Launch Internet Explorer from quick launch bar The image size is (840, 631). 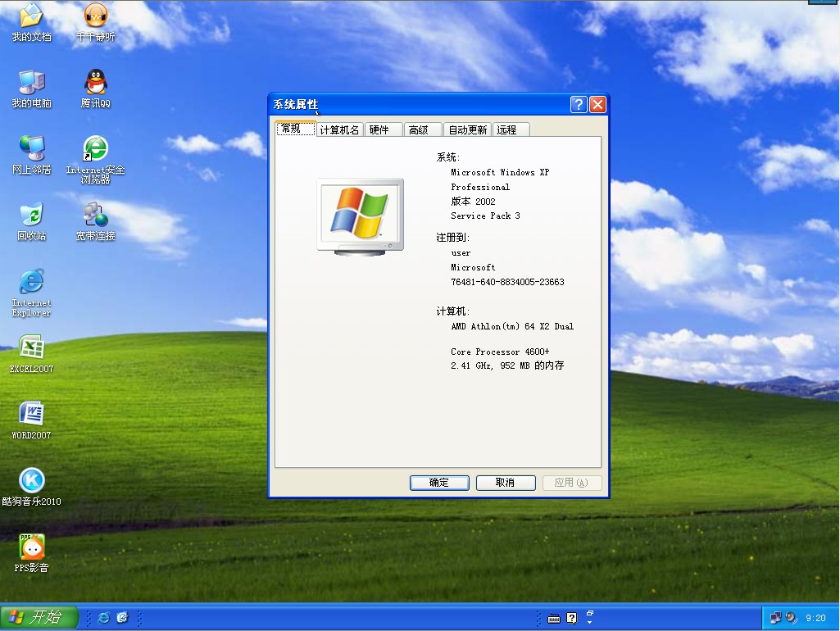coord(103,617)
